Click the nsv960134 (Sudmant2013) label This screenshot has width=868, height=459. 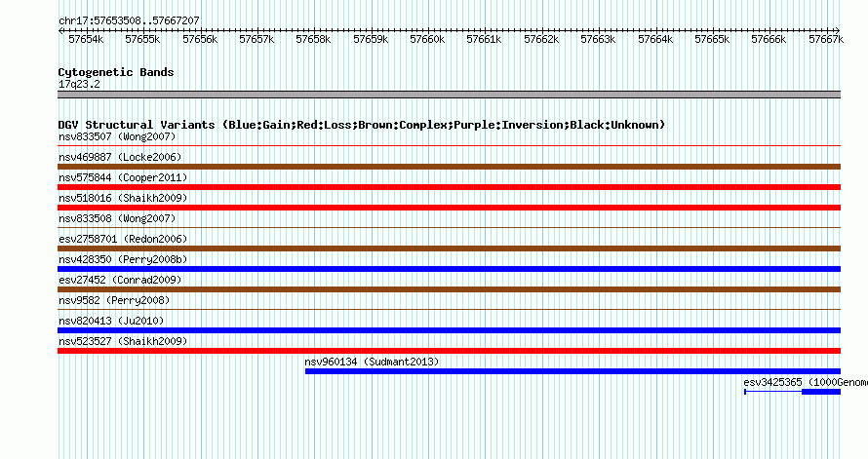click(x=372, y=362)
